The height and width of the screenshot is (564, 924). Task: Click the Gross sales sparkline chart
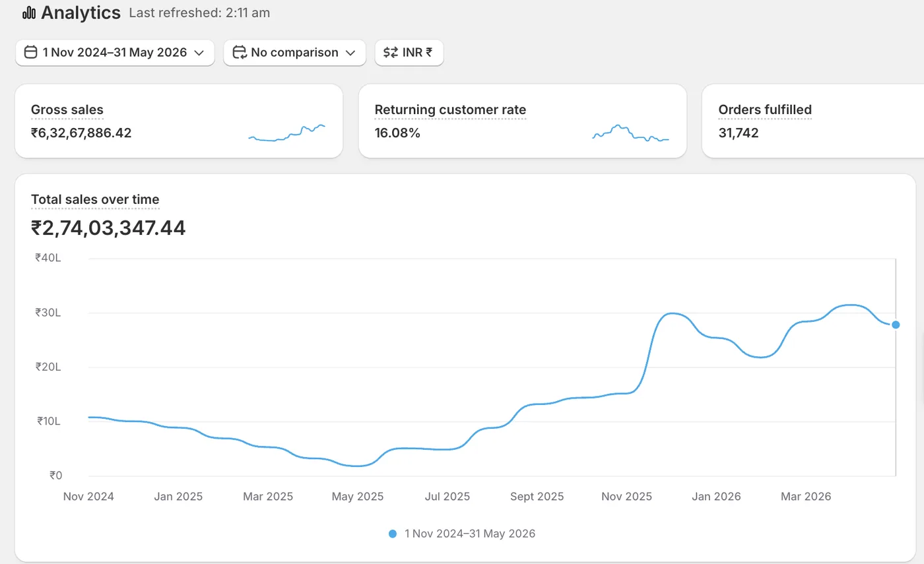pos(286,133)
